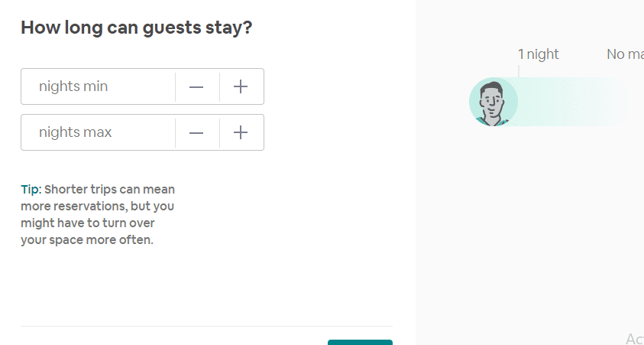Decrease maximum nights with minus icon
Screen dimensions: 644x345
point(196,133)
